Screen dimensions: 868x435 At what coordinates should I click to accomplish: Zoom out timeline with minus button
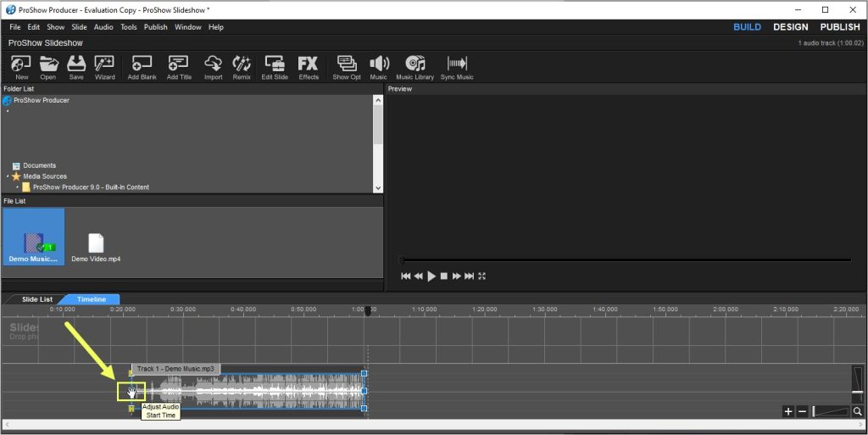pos(802,411)
